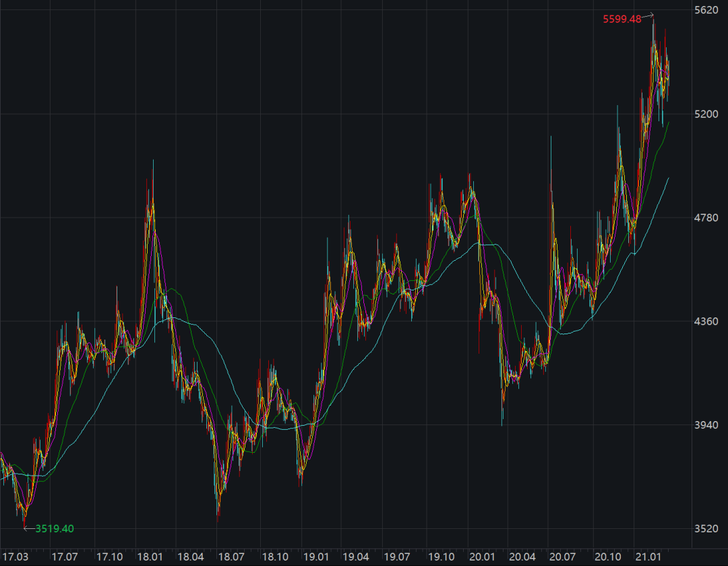Click the 20.10 date label
This screenshot has height=566, width=728.
click(608, 557)
